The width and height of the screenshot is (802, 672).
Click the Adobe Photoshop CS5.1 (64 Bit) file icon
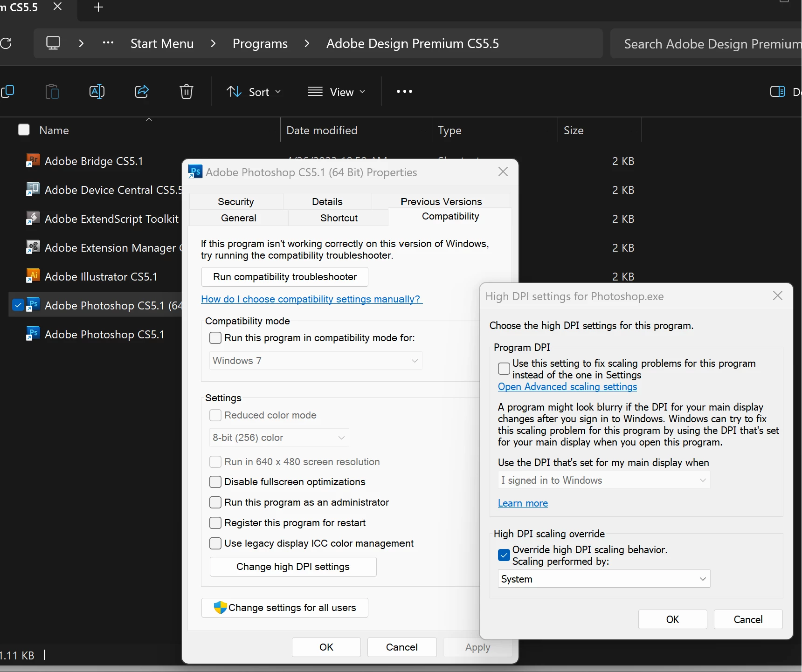(x=33, y=305)
